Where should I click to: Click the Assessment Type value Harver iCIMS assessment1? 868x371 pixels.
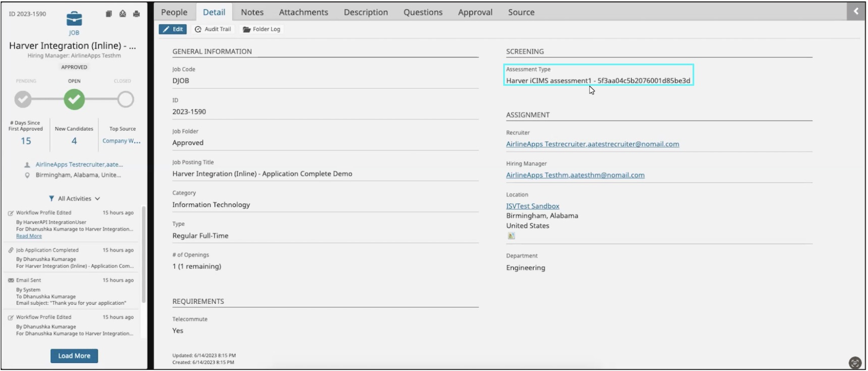tap(598, 81)
